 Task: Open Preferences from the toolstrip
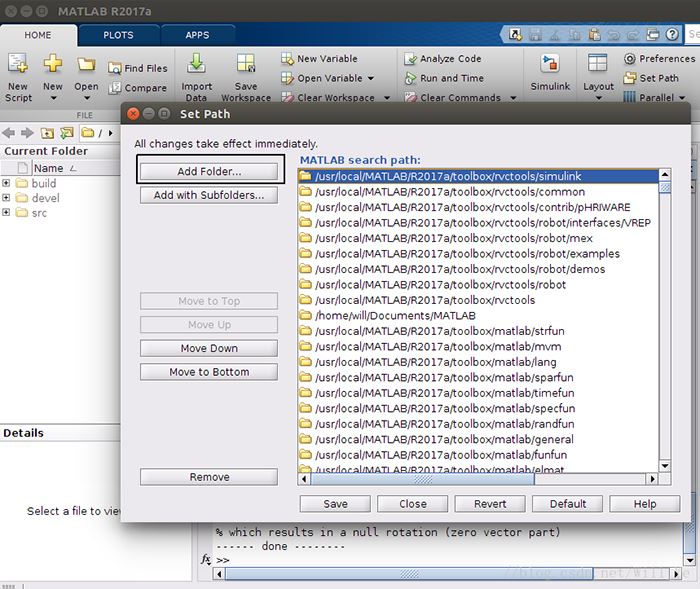(x=658, y=59)
